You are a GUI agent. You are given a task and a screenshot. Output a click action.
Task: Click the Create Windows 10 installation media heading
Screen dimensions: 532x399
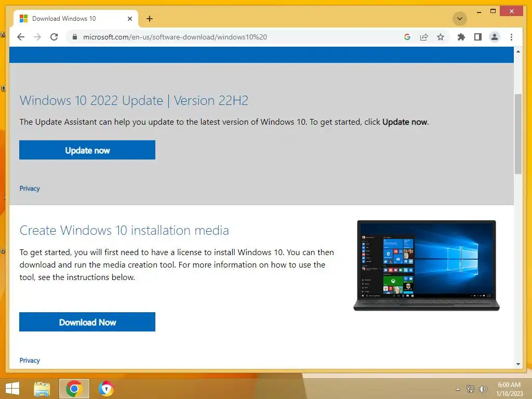(124, 230)
